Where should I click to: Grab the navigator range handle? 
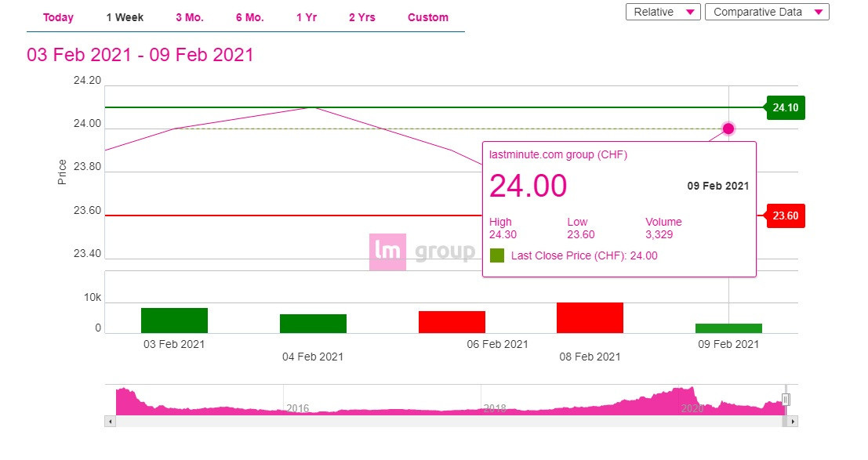pos(786,400)
